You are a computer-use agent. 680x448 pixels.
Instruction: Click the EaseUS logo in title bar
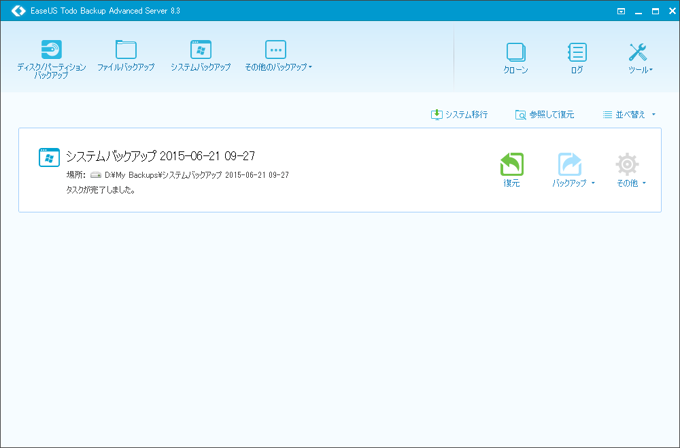18,10
